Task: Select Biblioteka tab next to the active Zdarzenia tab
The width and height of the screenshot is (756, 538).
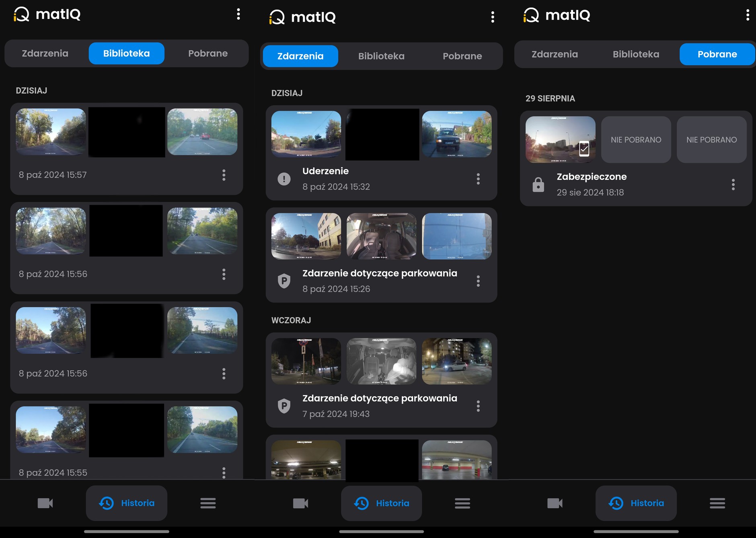Action: pyautogui.click(x=381, y=56)
